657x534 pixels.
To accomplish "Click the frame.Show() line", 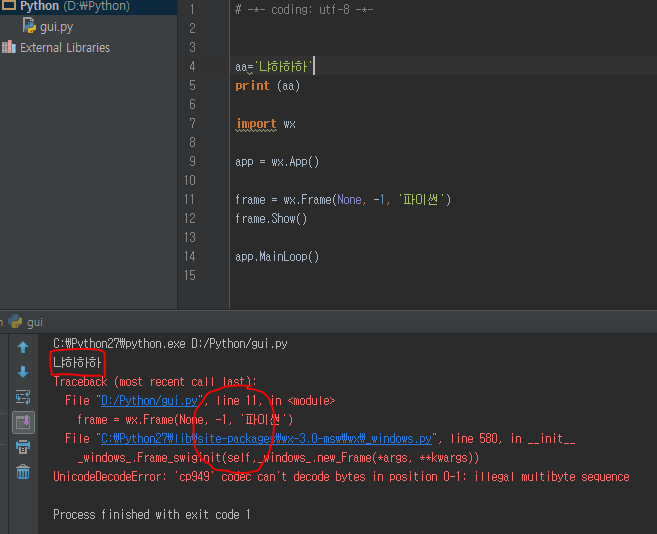I will coord(271,218).
